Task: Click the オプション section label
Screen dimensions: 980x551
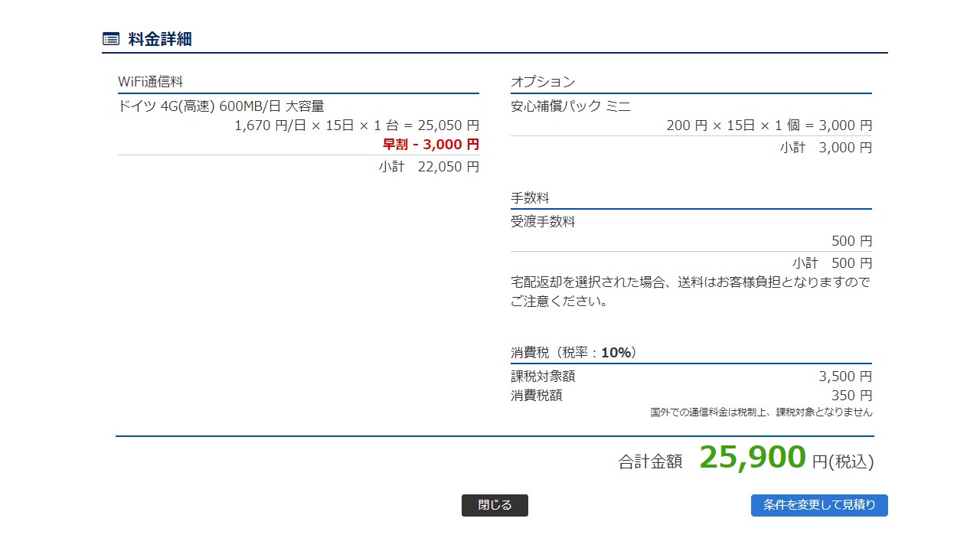Action: pyautogui.click(x=543, y=82)
